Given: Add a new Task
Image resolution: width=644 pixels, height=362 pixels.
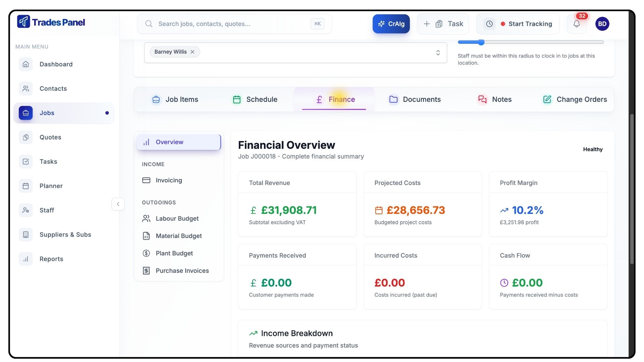Looking at the screenshot, I should pos(443,24).
